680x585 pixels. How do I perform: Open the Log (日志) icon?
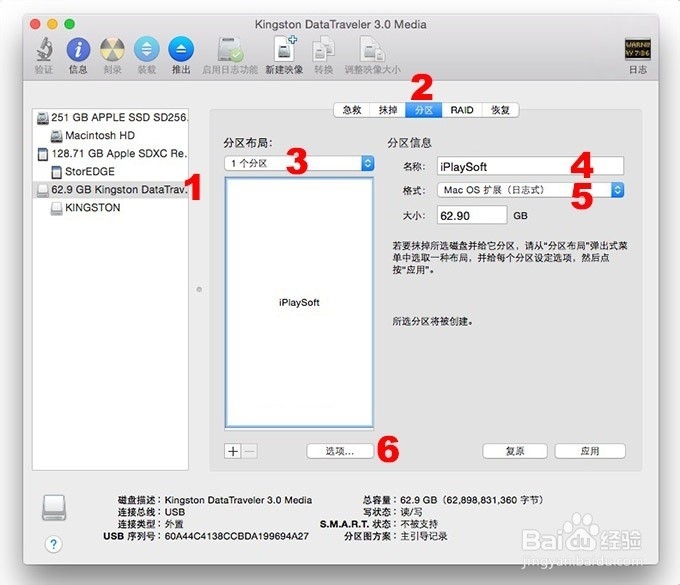pyautogui.click(x=637, y=49)
